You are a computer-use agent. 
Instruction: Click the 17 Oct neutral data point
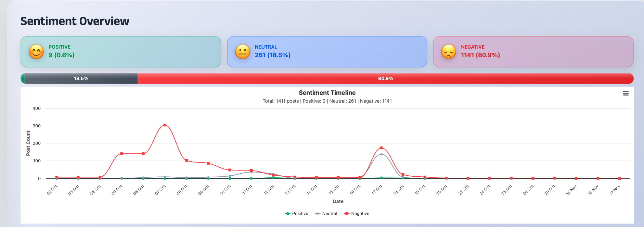tap(381, 154)
